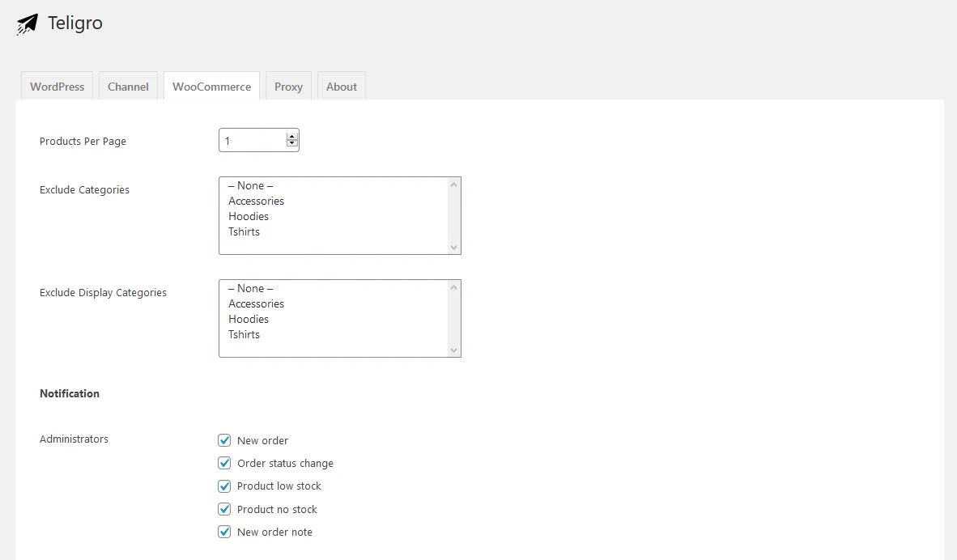This screenshot has height=560, width=957.
Task: Focus the Products Per Page number field
Action: click(259, 140)
